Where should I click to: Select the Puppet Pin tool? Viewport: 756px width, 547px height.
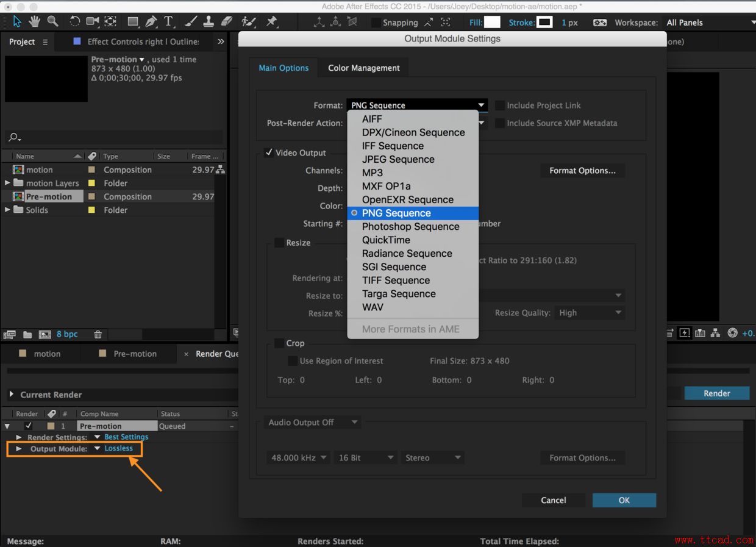point(272,21)
